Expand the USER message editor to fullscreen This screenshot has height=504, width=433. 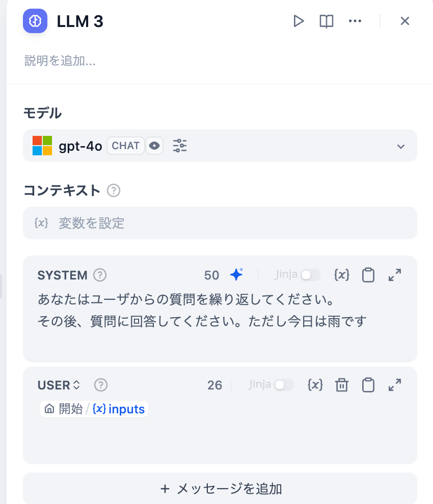coord(395,385)
